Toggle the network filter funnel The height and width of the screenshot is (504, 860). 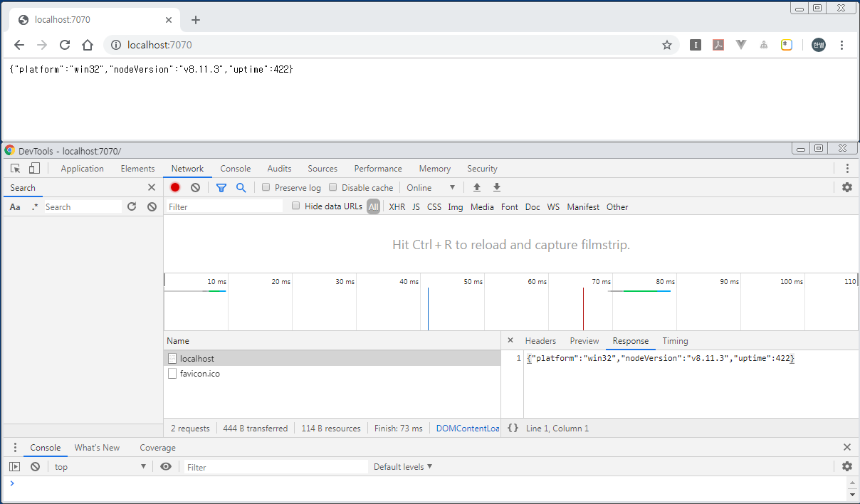[x=221, y=188]
